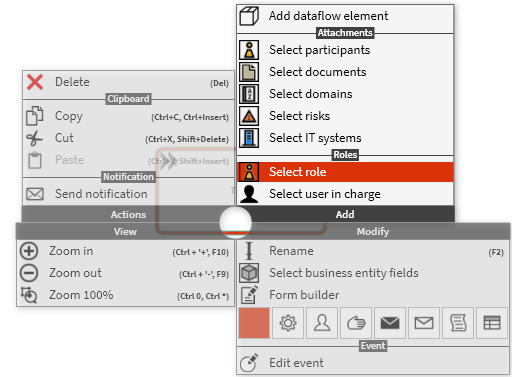Viewport: 512px width, 377px height.
Task: Click the Select user in charge silhouette icon
Action: coord(249,194)
